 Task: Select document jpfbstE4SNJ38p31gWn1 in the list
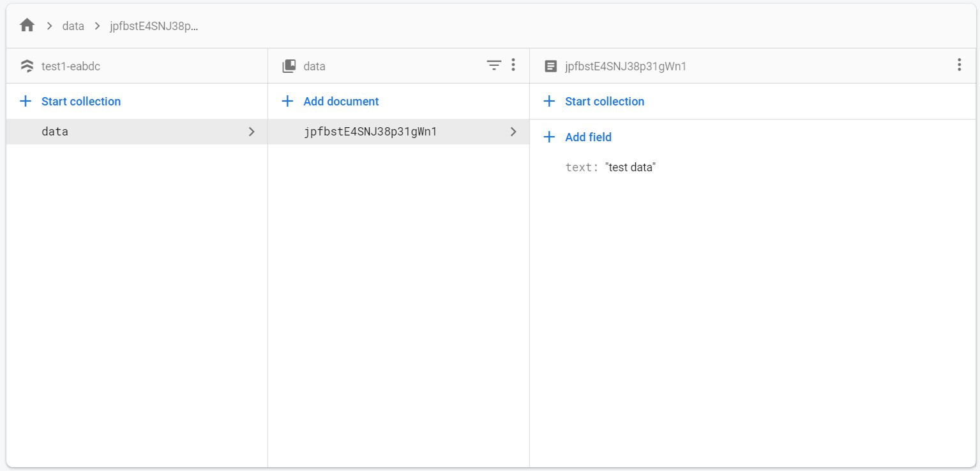(370, 132)
